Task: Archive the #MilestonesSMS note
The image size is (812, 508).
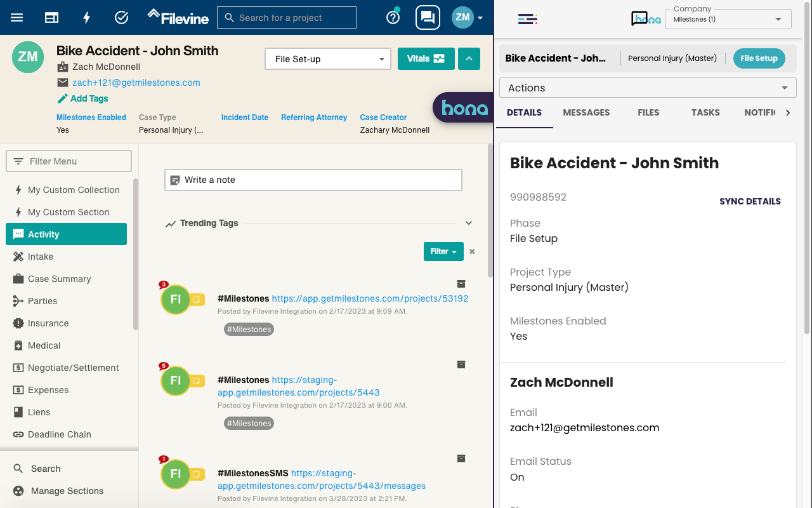Action: (461, 458)
